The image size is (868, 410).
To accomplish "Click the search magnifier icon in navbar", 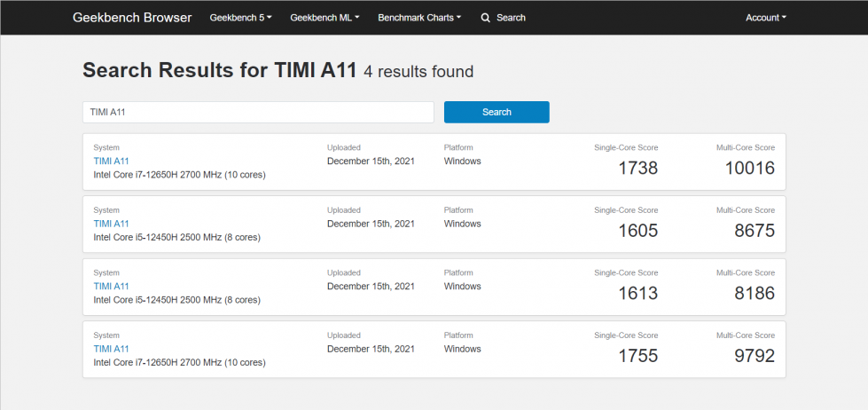I will click(486, 18).
